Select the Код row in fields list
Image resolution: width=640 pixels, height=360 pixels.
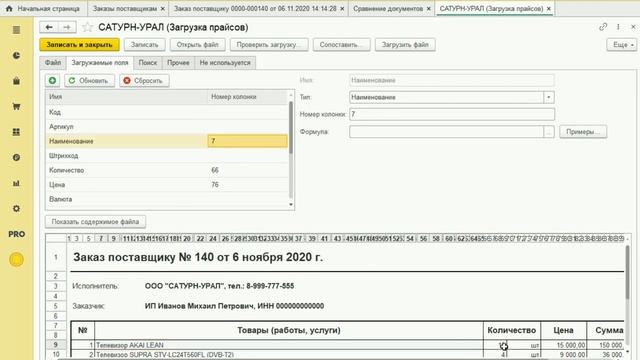167,112
